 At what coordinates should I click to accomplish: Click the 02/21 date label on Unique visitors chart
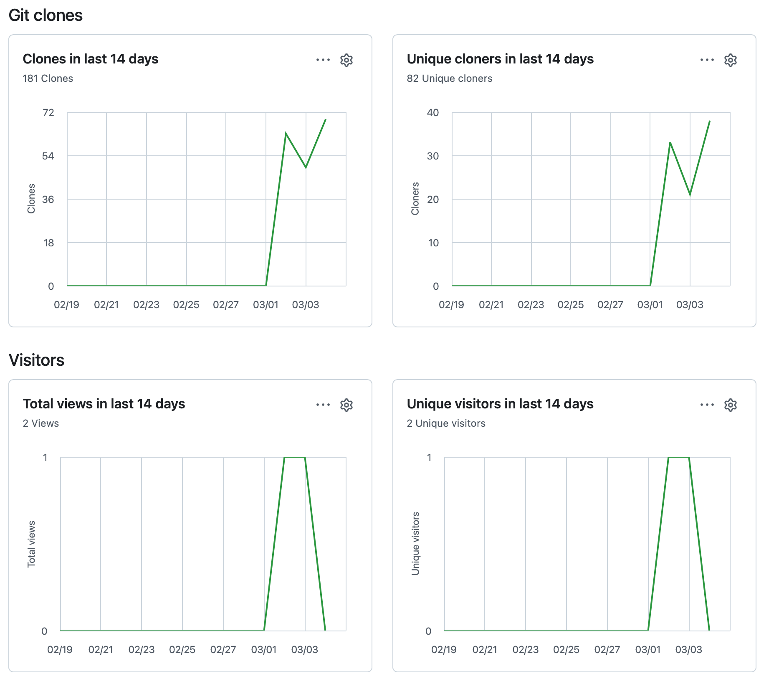click(x=485, y=650)
